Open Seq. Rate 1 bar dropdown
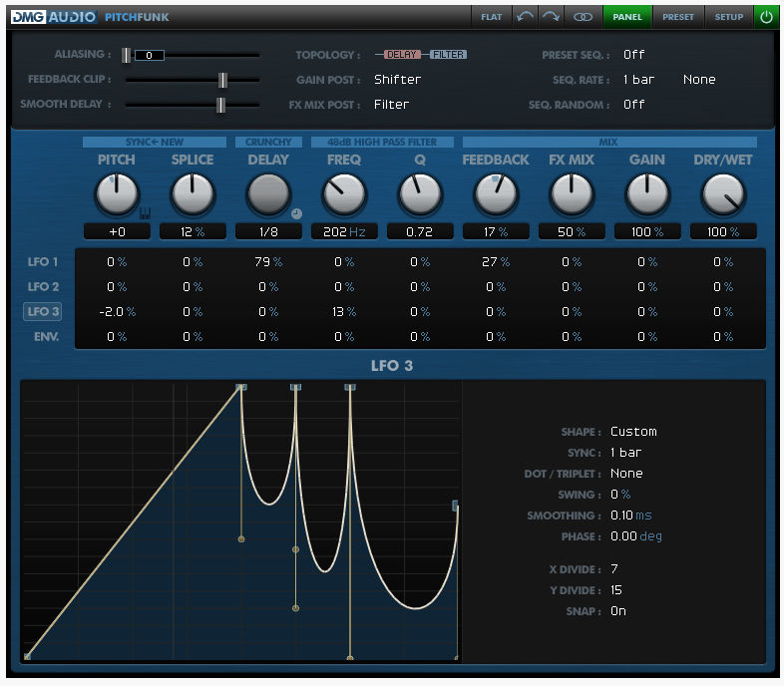The width and height of the screenshot is (784, 686). click(639, 80)
